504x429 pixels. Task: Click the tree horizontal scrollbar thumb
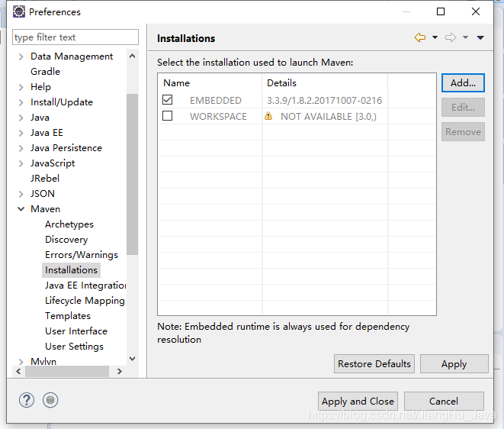pyautogui.click(x=67, y=372)
